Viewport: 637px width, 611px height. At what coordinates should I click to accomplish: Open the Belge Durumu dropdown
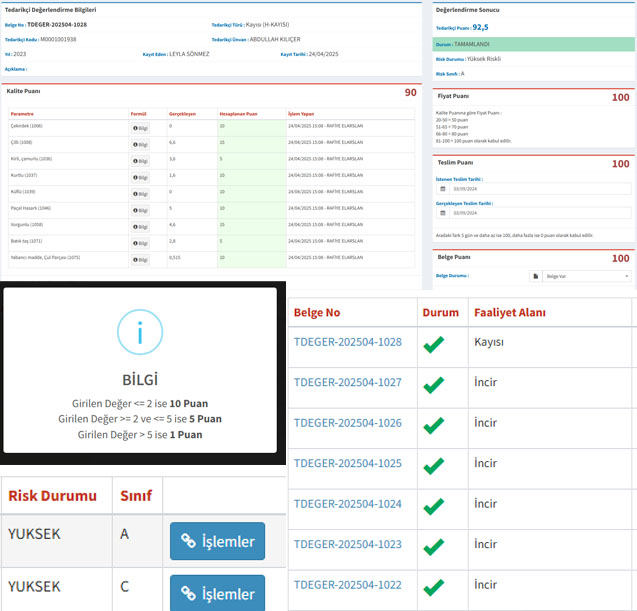[x=586, y=276]
